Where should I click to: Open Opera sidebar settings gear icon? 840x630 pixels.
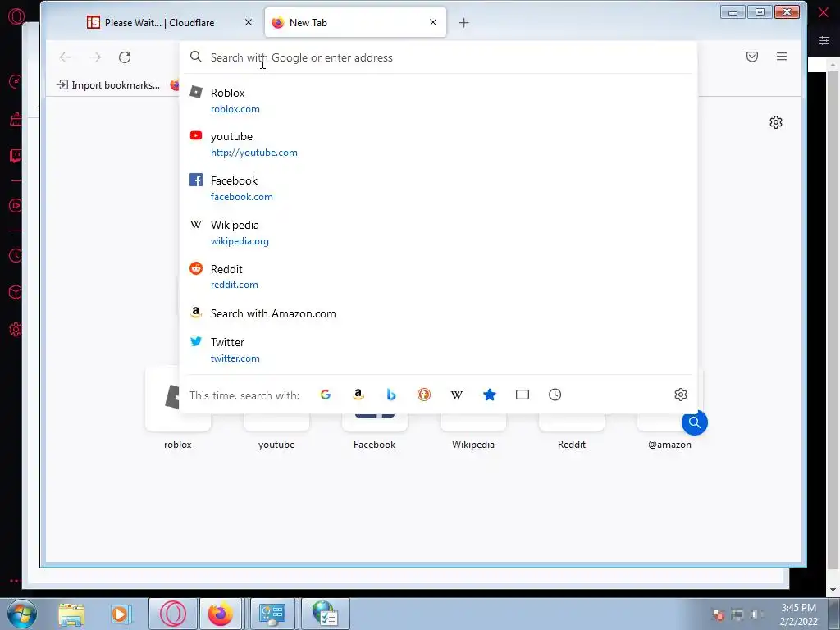pyautogui.click(x=16, y=330)
